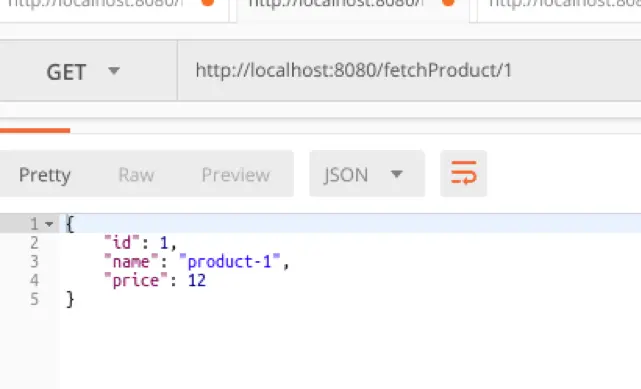Open the JSON format dropdown
641x389 pixels.
tap(367, 174)
